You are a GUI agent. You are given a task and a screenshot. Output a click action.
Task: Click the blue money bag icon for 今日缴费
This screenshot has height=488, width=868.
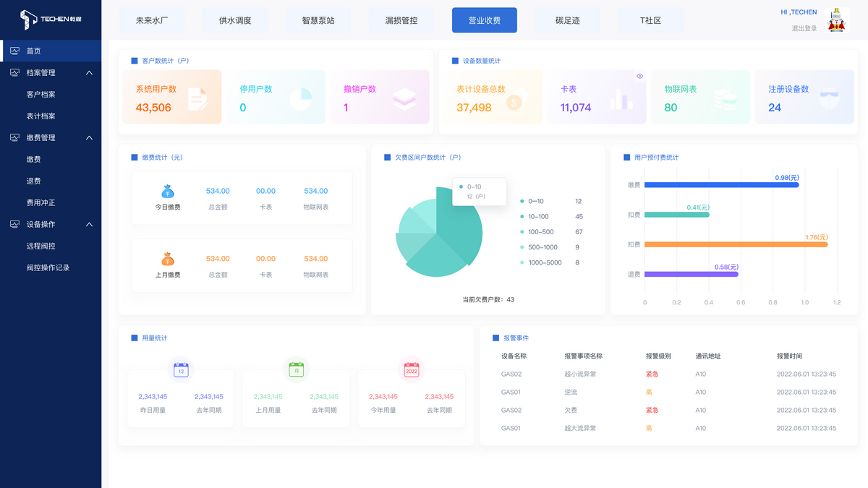(x=168, y=192)
